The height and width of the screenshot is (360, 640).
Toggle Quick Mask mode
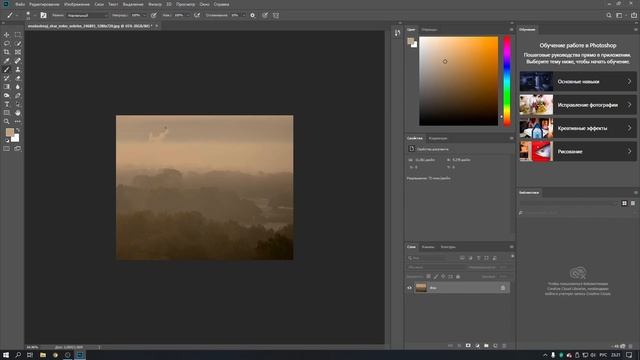[x=7, y=149]
